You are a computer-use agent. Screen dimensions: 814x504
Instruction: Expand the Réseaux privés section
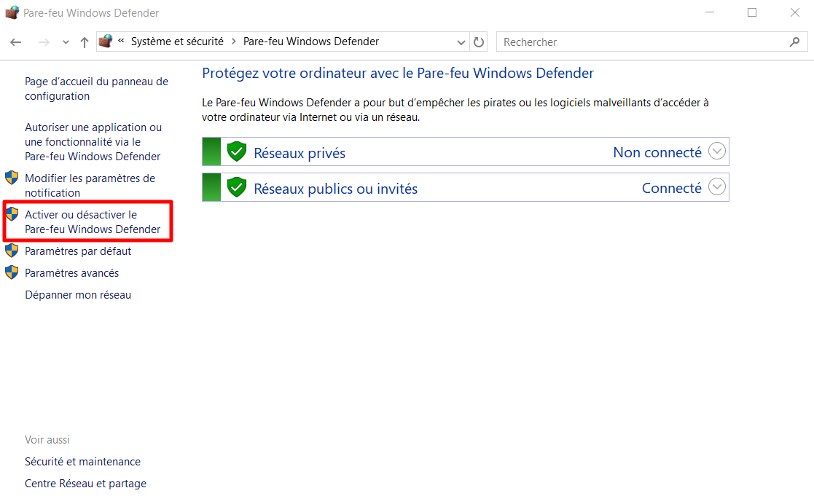tap(716, 151)
